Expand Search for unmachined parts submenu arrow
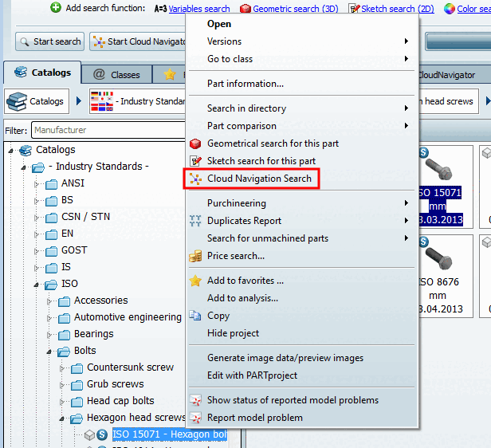 407,238
